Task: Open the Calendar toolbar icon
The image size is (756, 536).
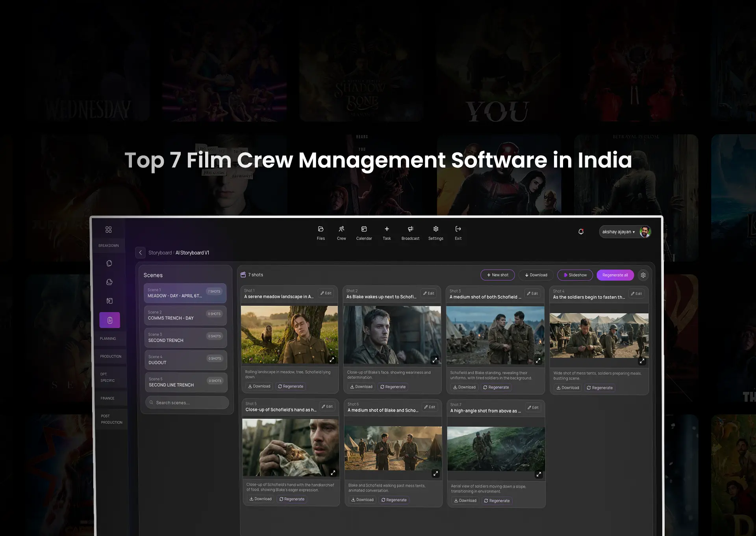Action: click(364, 229)
